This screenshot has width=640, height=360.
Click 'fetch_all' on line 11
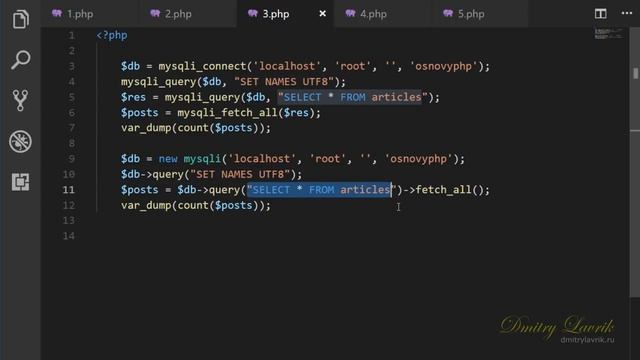(444, 190)
